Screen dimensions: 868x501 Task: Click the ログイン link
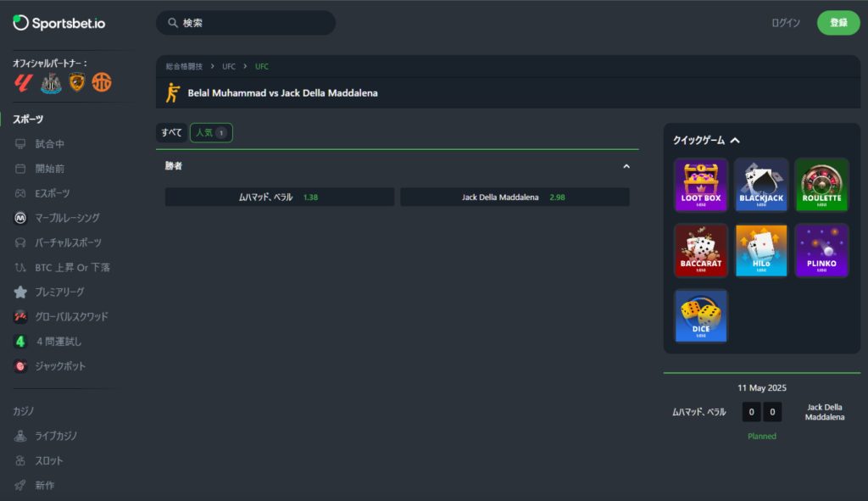(x=786, y=23)
